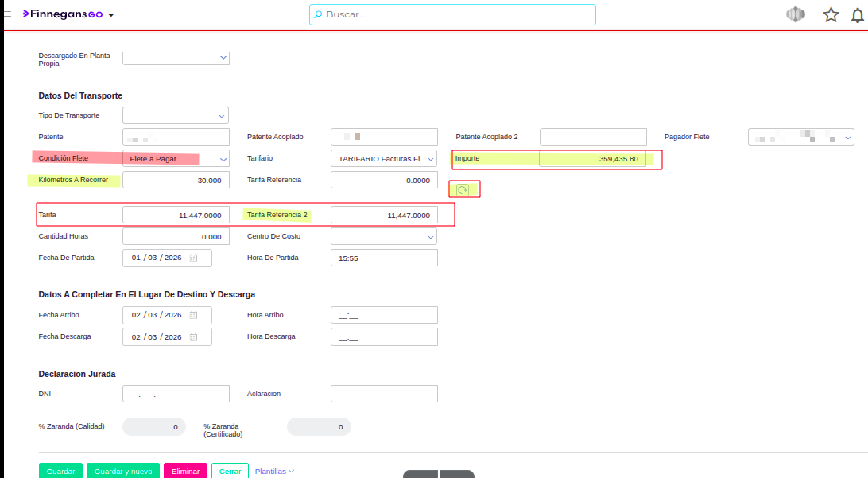Viewport: 868px width, 478px height.
Task: Open calendar picker for Fecha Descarga
Action: (x=193, y=336)
